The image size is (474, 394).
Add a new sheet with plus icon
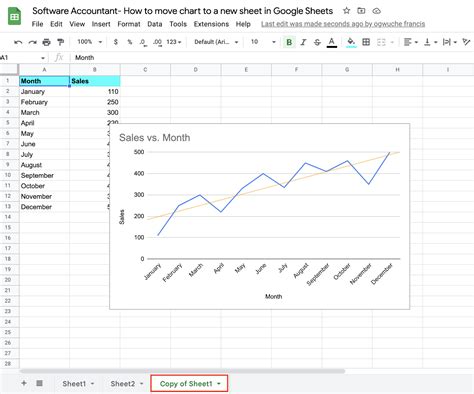(x=24, y=383)
